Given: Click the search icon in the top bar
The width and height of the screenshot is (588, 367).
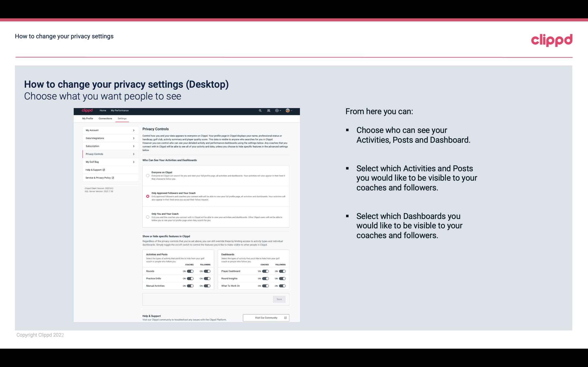Looking at the screenshot, I should tap(260, 111).
